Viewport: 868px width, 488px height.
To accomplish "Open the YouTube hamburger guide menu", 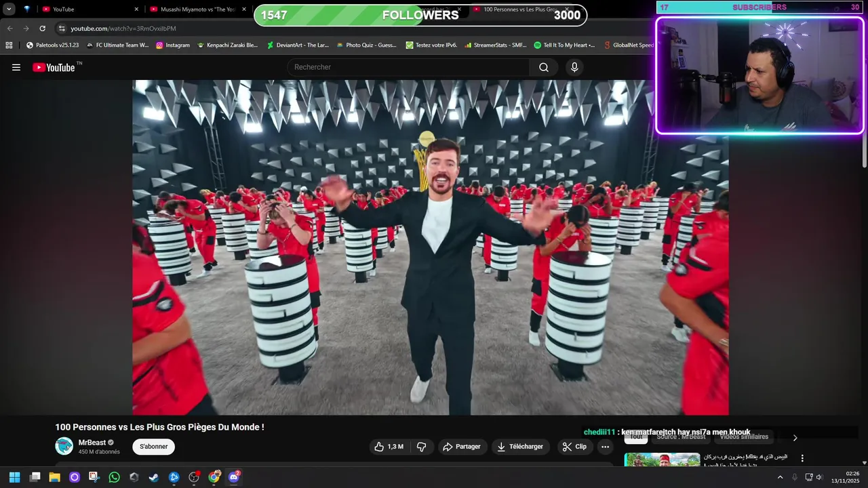I will (16, 67).
